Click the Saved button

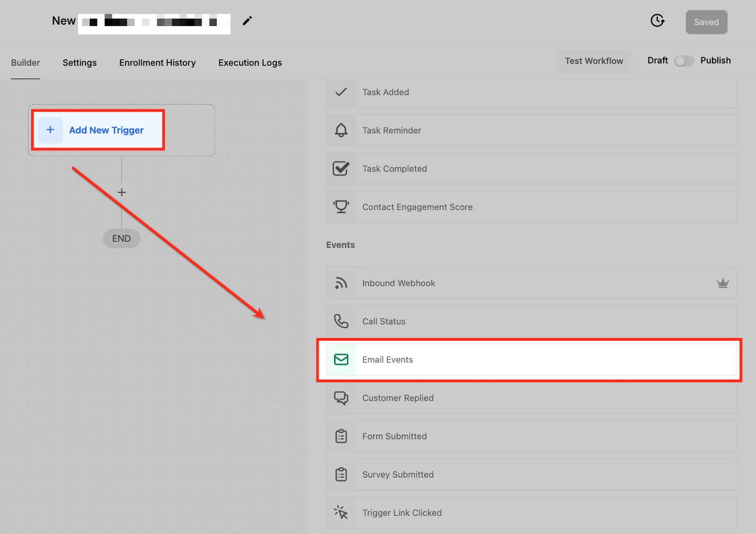tap(706, 22)
